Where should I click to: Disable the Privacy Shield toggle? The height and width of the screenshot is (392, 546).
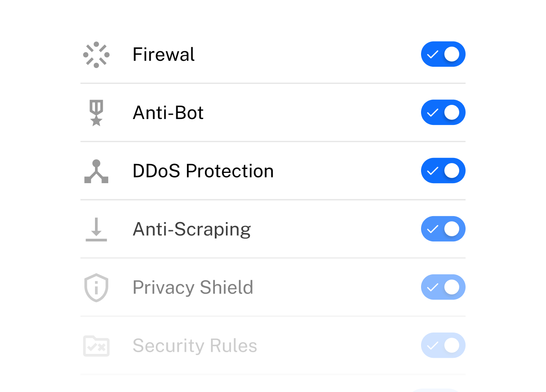click(443, 287)
